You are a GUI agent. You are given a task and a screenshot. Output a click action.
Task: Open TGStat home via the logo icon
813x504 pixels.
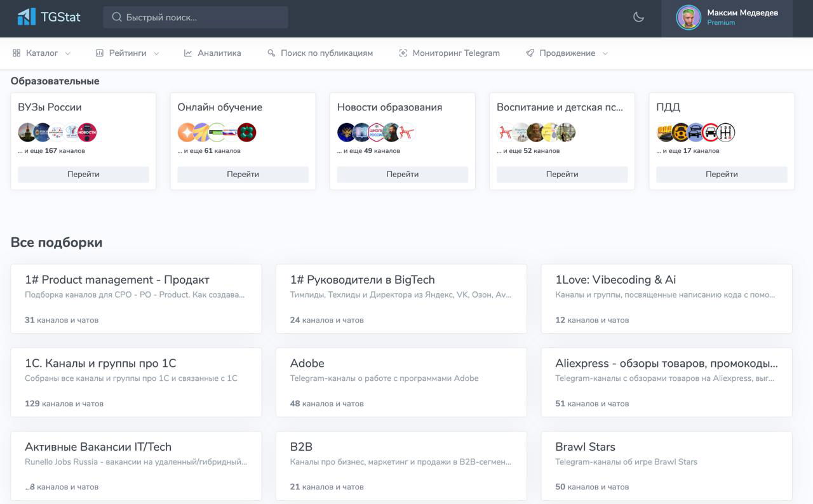tap(26, 17)
